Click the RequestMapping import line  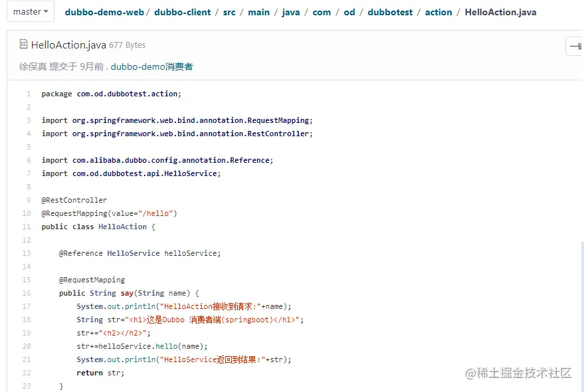(x=177, y=120)
